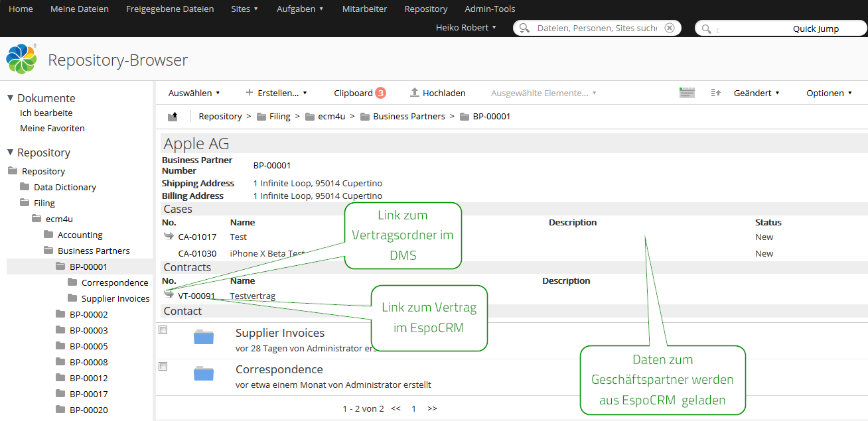Click the arrow icon beside CA-01017
The height and width of the screenshot is (421, 868).
click(x=169, y=236)
